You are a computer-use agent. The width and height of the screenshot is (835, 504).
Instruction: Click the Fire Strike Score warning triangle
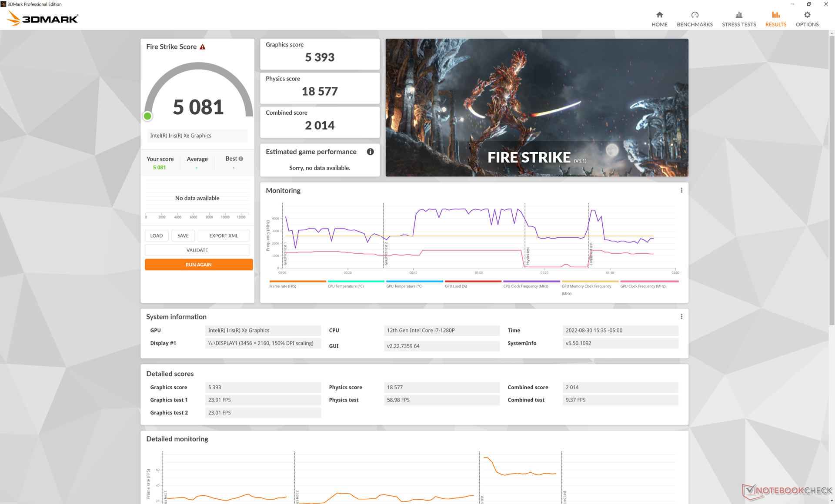point(203,47)
